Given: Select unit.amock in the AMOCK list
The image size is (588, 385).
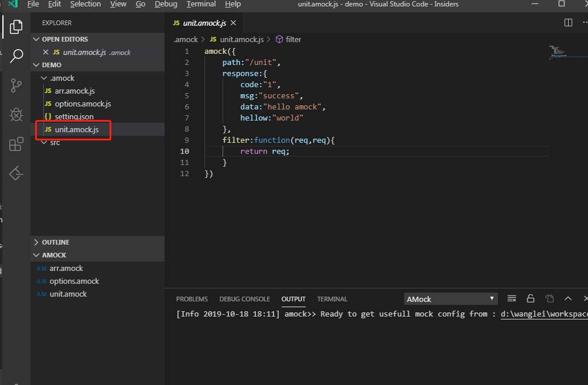Looking at the screenshot, I should [97, 294].
